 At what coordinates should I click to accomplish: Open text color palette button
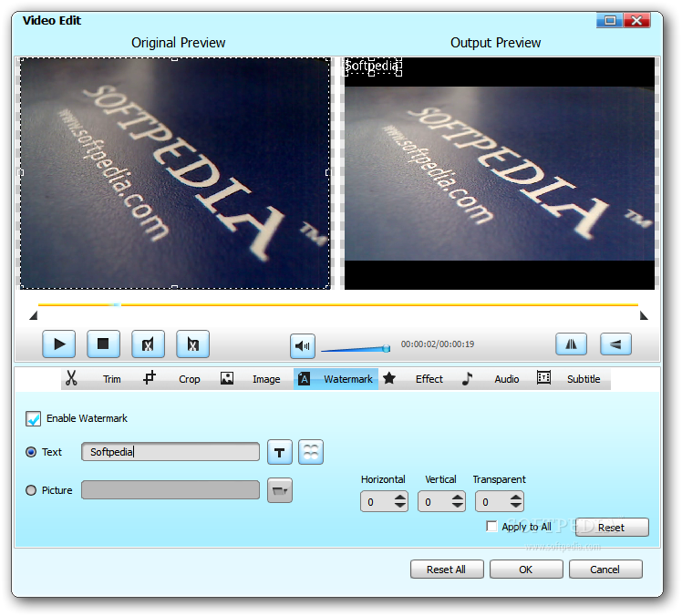point(311,452)
